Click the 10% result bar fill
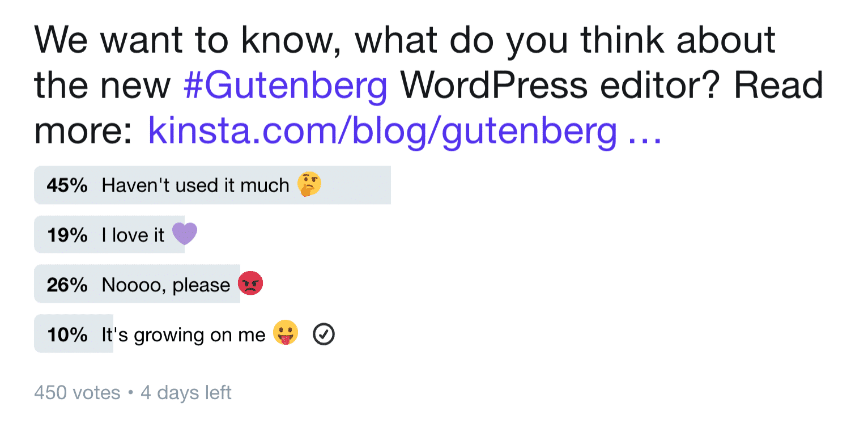 [x=74, y=333]
